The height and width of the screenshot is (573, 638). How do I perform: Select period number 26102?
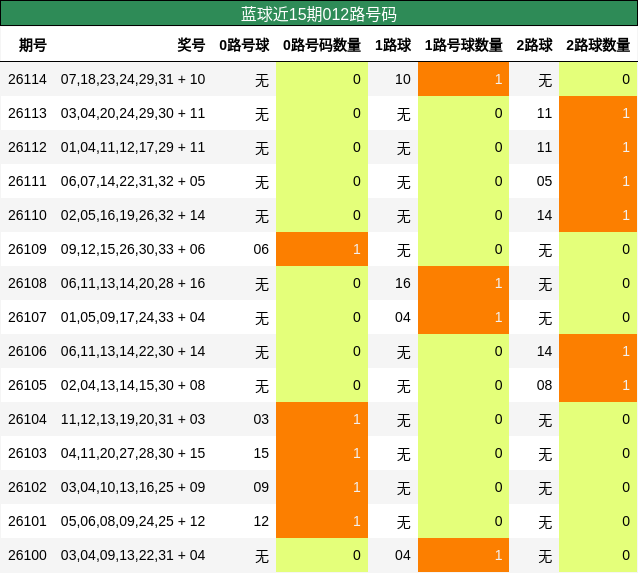tap(27, 487)
